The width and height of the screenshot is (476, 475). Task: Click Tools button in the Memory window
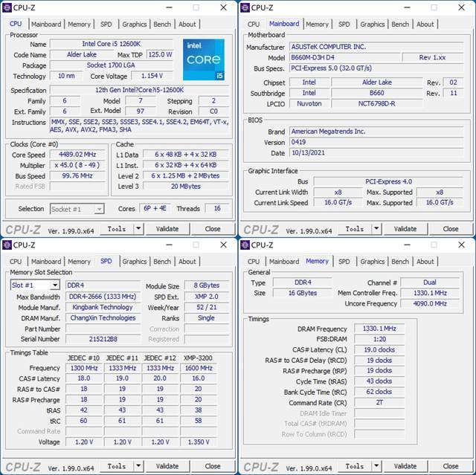click(355, 466)
